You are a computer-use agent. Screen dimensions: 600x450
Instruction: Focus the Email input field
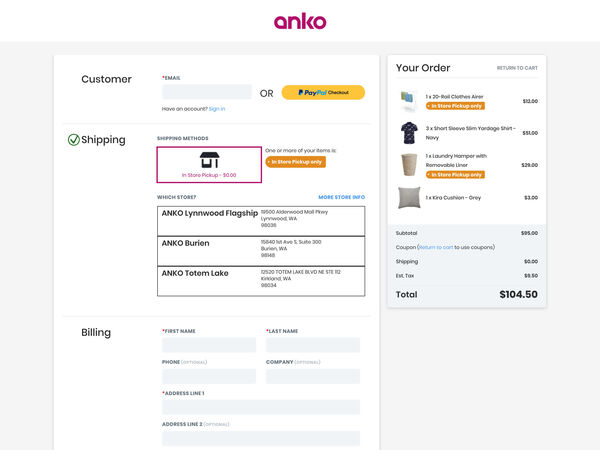(207, 92)
